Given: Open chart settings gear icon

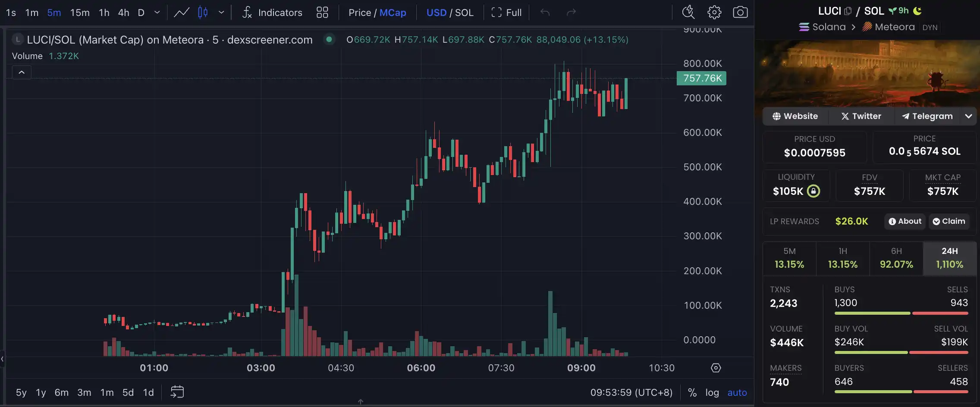Looking at the screenshot, I should [x=714, y=13].
